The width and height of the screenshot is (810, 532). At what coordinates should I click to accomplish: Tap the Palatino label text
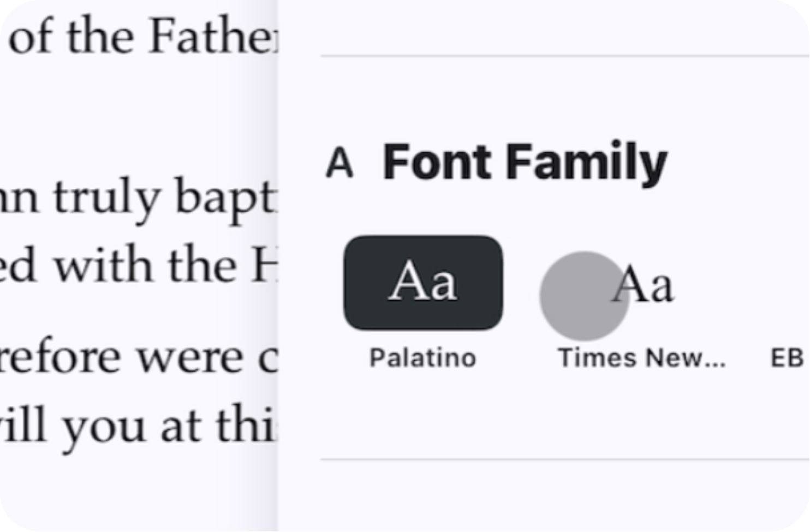[423, 358]
